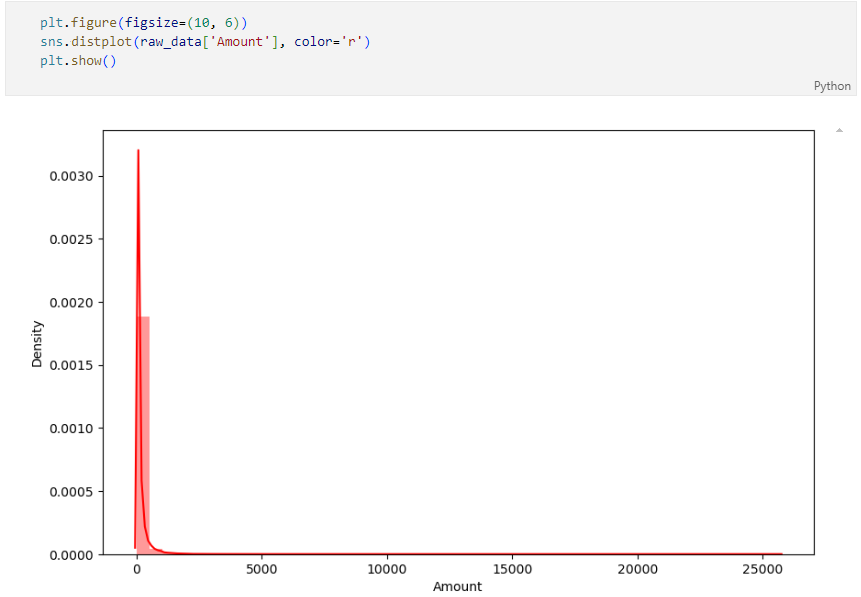Click the peak of the red density curve
This screenshot has height=597, width=861.
click(138, 150)
